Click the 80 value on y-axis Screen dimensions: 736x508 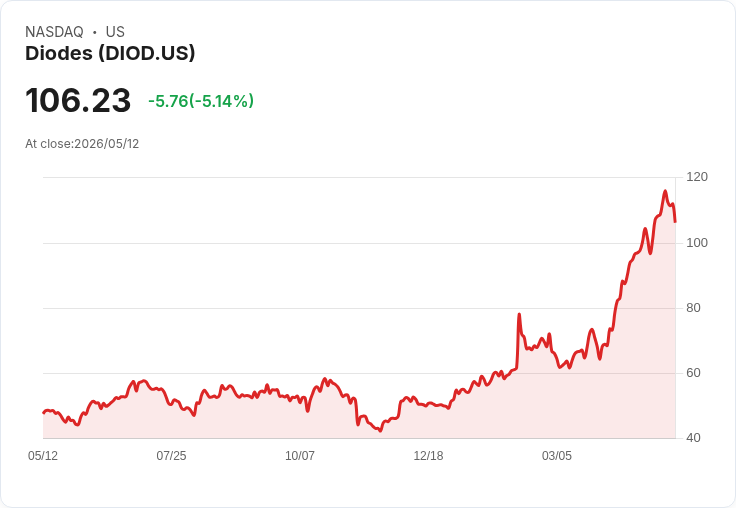click(693, 308)
